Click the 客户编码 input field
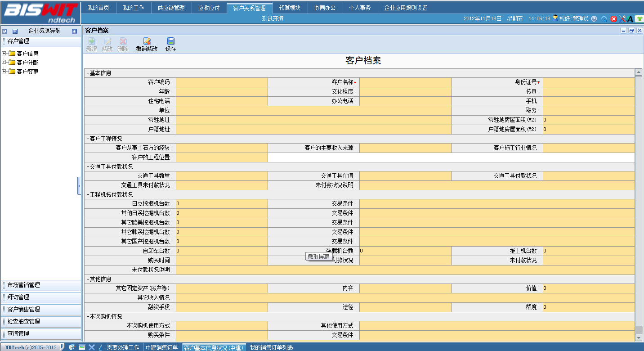This screenshot has width=644, height=351. click(222, 82)
